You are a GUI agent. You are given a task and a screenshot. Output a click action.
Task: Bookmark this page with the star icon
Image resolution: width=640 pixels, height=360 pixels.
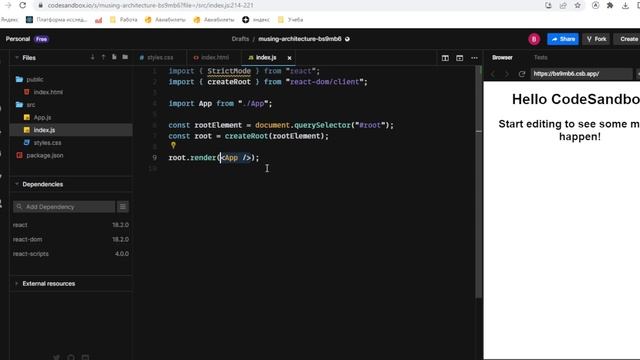578,5
